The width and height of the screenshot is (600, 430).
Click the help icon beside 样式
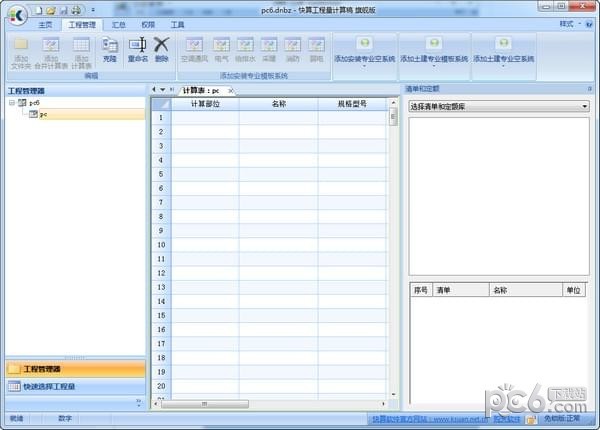point(589,24)
